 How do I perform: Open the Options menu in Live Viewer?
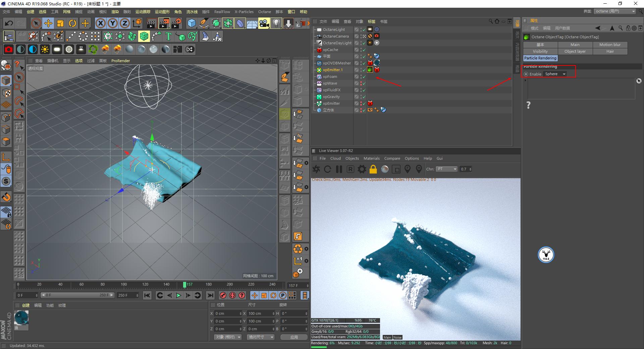412,158
